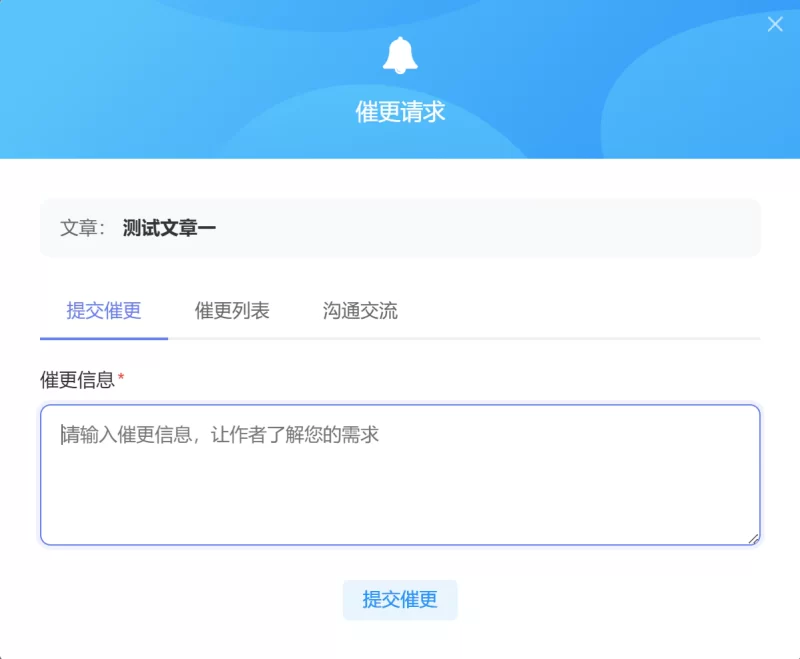
Task: Open the 沟通交流 tab
Action: point(360,311)
